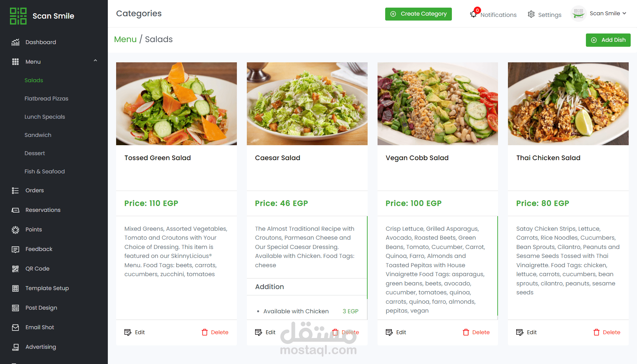Click edit icon for Tossed Green Salad
Image resolution: width=637 pixels, height=364 pixels.
128,332
